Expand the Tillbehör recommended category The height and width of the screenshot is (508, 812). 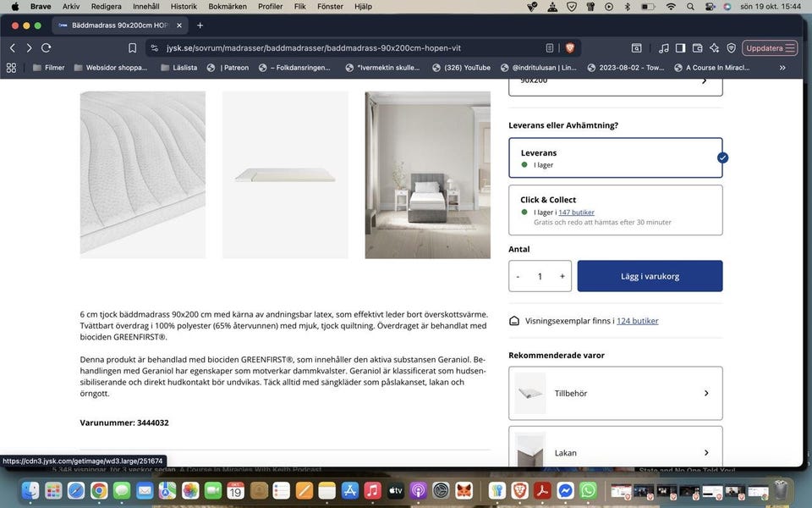[x=616, y=393]
